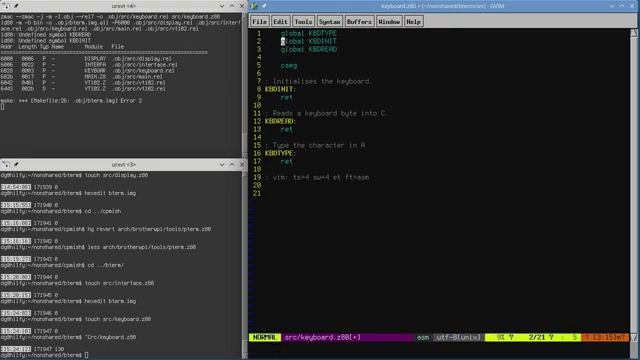Open the Tools menu in GVIM

303,22
